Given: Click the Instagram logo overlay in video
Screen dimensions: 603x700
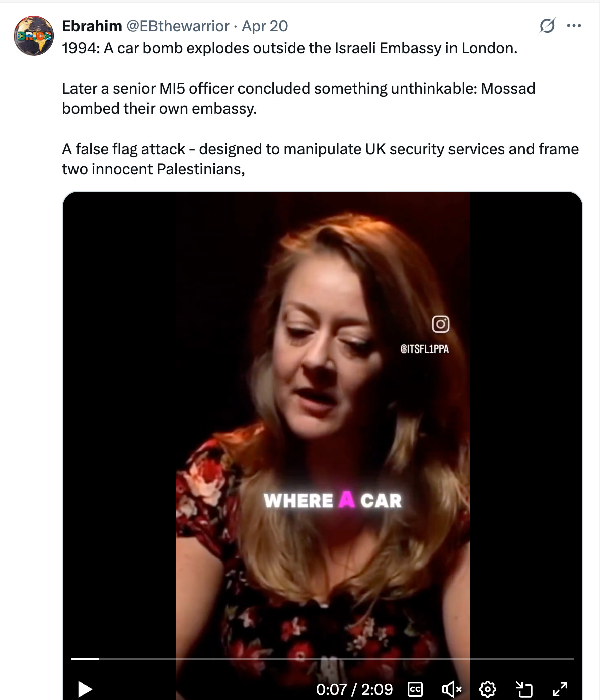Looking at the screenshot, I should pos(440,324).
